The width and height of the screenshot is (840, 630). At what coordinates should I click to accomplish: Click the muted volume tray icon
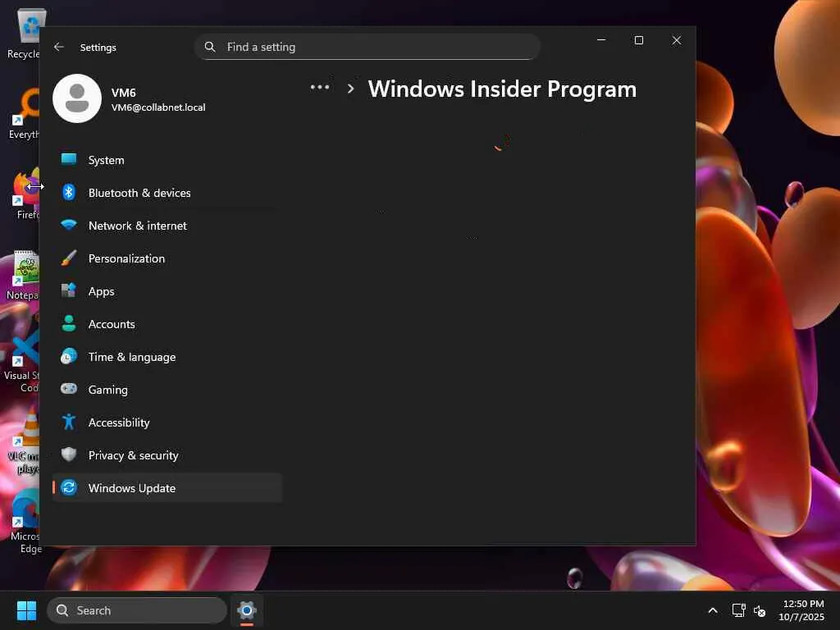(760, 610)
